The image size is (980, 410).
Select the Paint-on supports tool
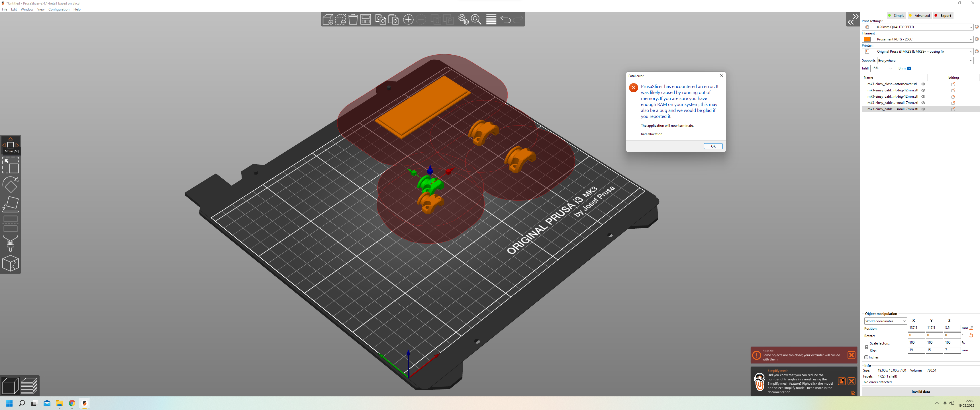(x=11, y=243)
